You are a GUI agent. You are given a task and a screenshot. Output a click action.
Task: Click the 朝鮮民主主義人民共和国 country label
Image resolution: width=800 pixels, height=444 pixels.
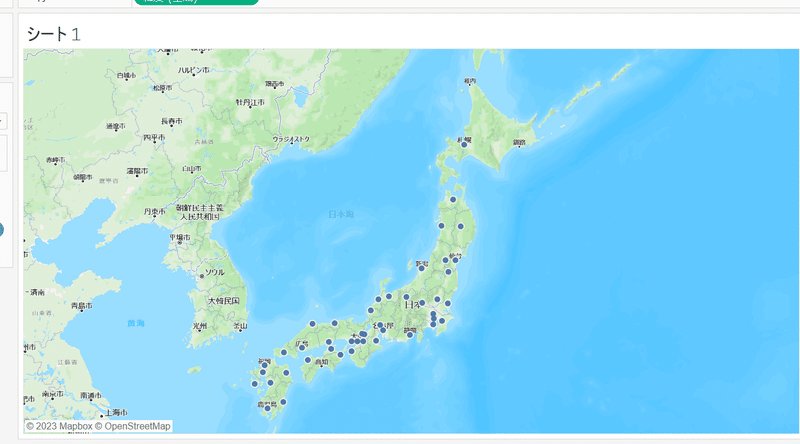(x=199, y=212)
